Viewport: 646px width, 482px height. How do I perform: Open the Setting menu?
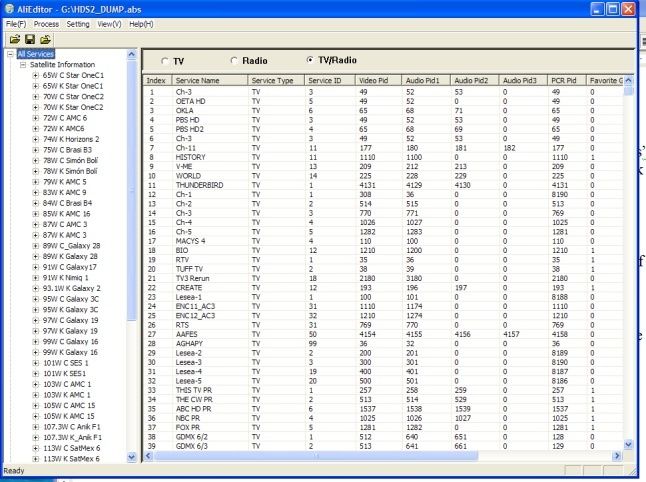coord(78,24)
